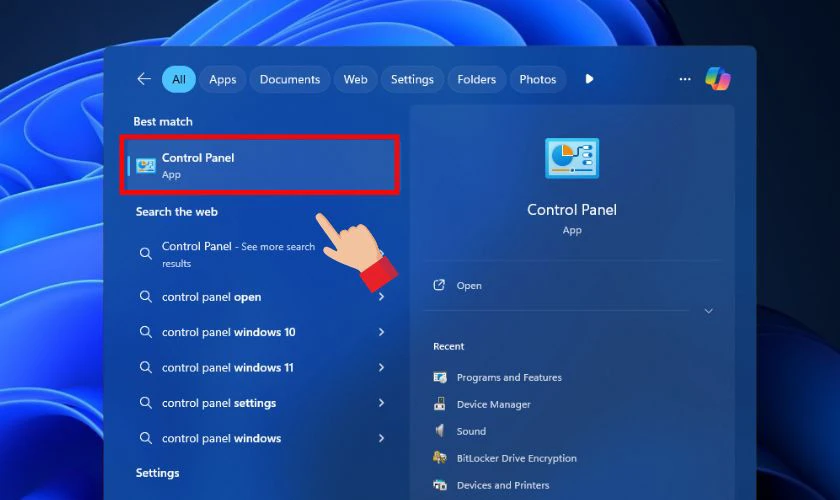Select the 'control panel windows 10' suggestion text
The width and height of the screenshot is (840, 500).
click(x=229, y=332)
